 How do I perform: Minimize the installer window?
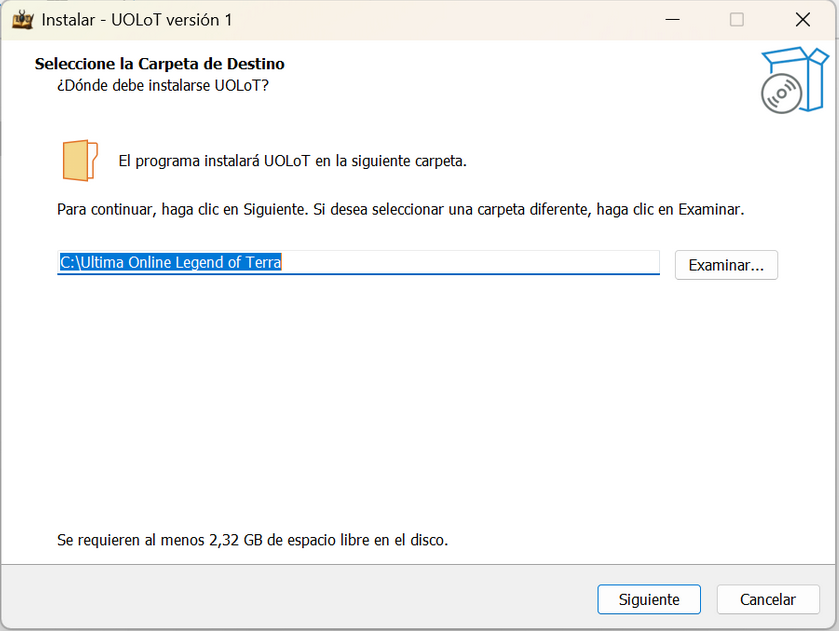[x=671, y=20]
